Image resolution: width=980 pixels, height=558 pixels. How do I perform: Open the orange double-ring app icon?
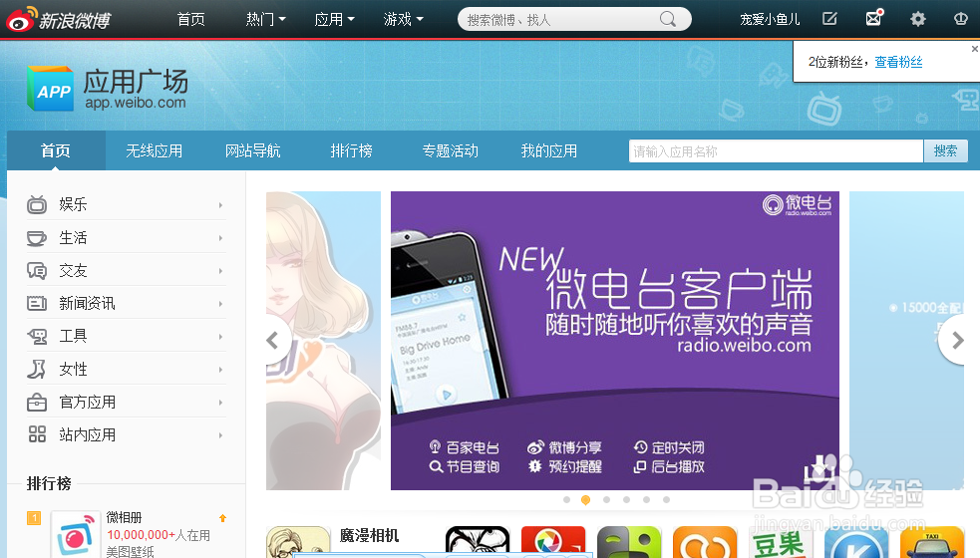pyautogui.click(x=705, y=542)
